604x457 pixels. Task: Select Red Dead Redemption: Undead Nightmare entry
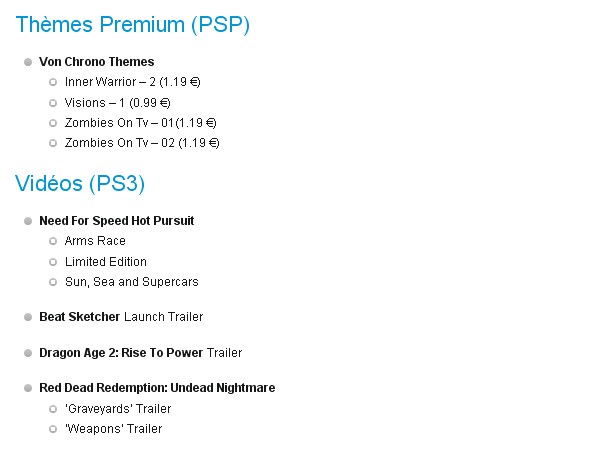point(157,388)
